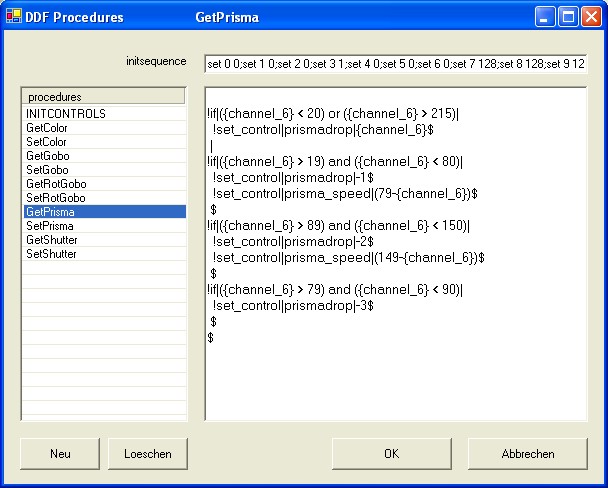Cancel with the Abbrechen button

[x=527, y=453]
